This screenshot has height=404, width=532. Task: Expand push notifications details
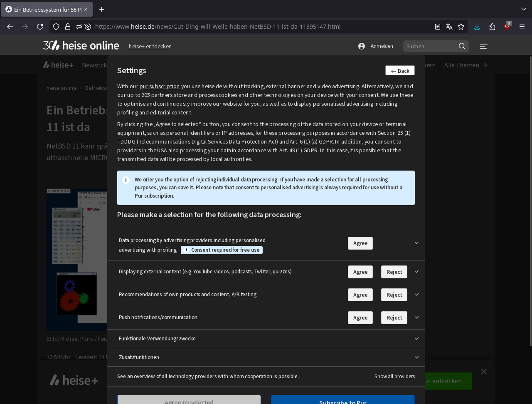[x=416, y=317]
